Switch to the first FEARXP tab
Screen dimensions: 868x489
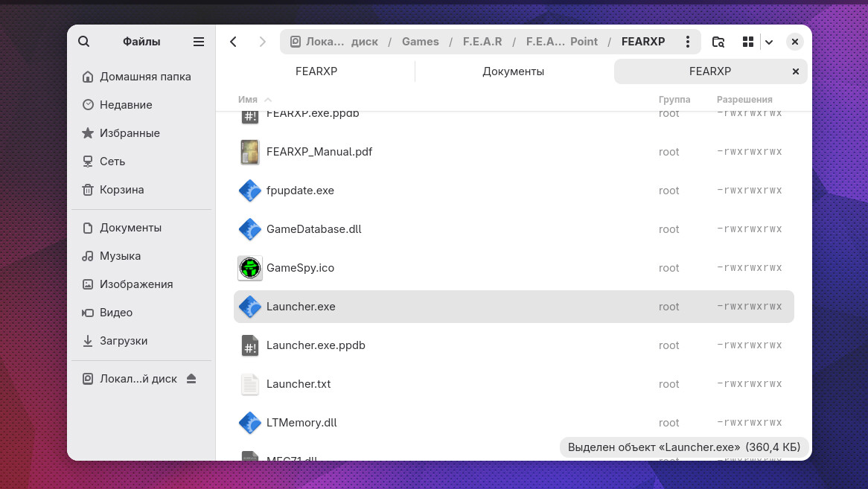[x=316, y=71]
